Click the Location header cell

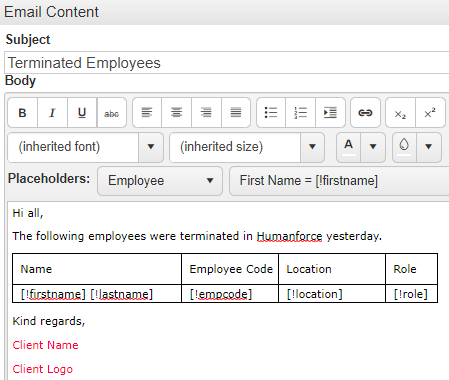tap(332, 269)
